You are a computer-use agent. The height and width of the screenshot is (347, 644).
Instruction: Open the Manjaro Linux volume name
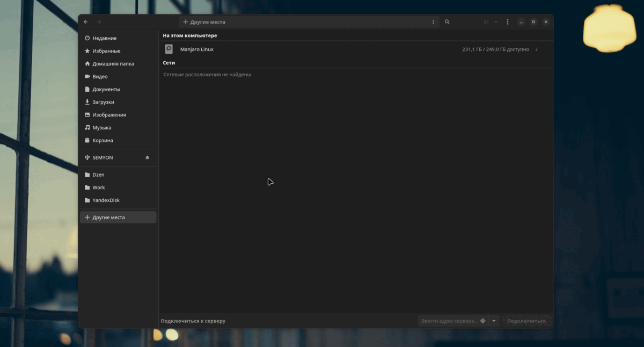[x=197, y=49]
